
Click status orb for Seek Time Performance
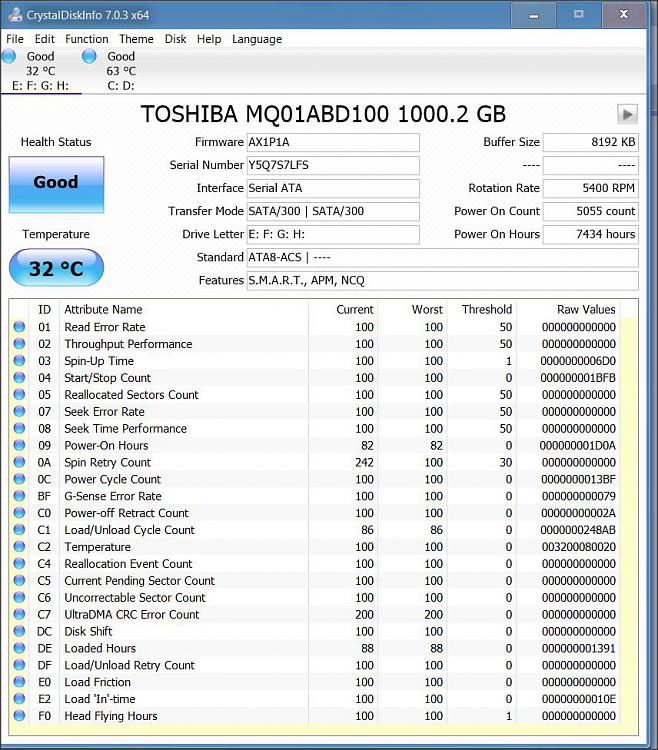pyautogui.click(x=19, y=428)
